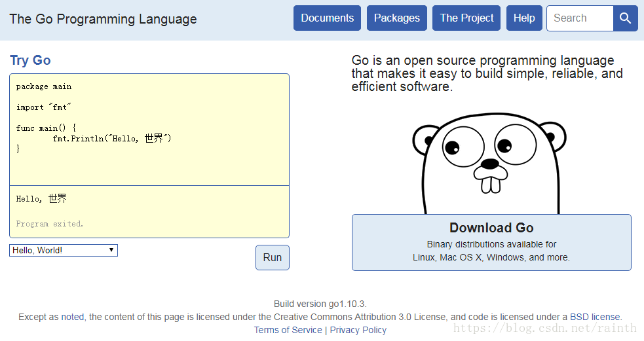Click inside the code editor area
This screenshot has height=341, width=644.
click(149, 130)
